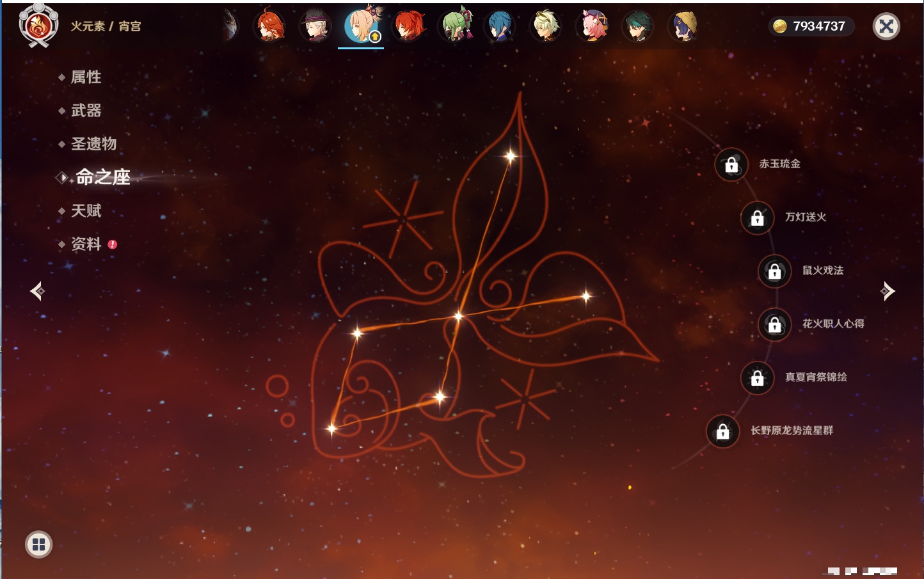Screen dimensions: 924x579
Task: Open locked constellation 万灯送火
Action: [x=758, y=218]
